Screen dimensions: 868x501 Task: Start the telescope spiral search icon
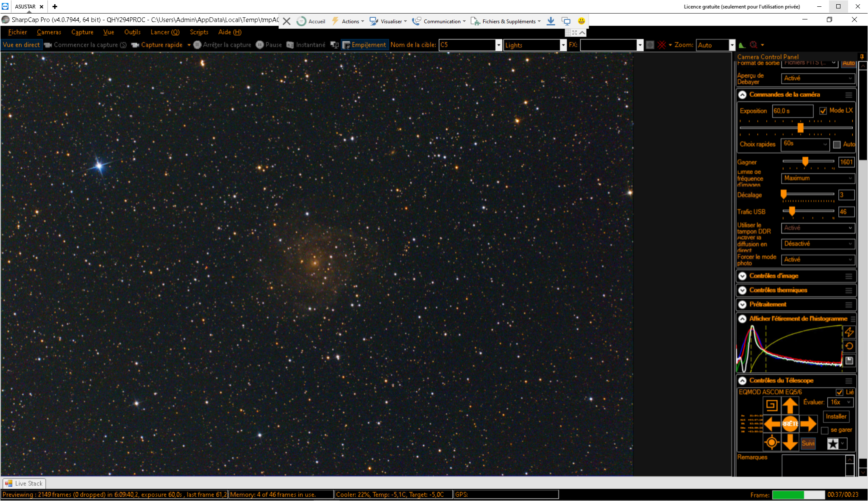point(772,405)
